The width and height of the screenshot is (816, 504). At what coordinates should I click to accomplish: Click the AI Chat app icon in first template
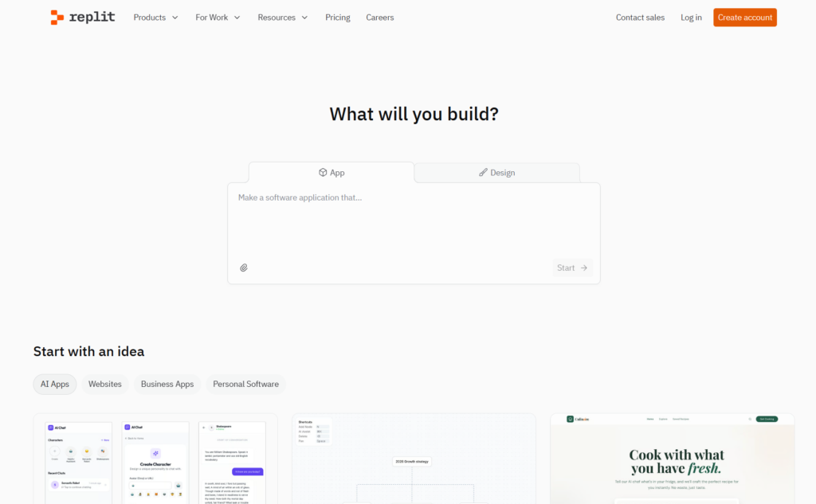click(x=51, y=428)
